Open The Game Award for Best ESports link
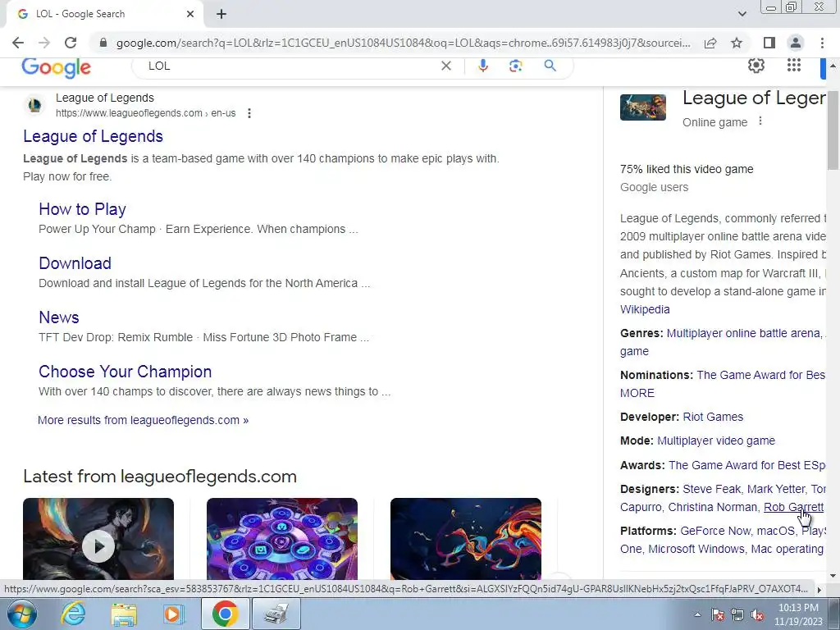The width and height of the screenshot is (840, 630). point(746,465)
